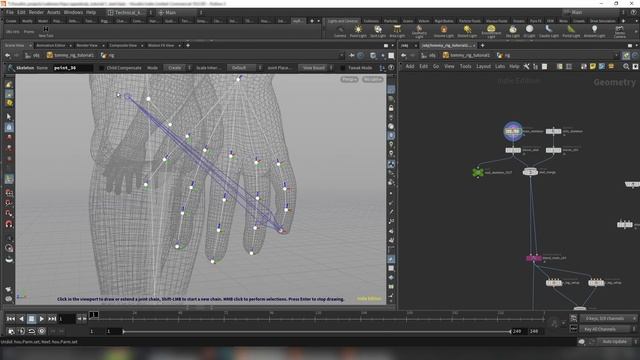640x360 pixels.
Task: Click the wrench tools icon in network toolbar
Action: click(x=527, y=67)
